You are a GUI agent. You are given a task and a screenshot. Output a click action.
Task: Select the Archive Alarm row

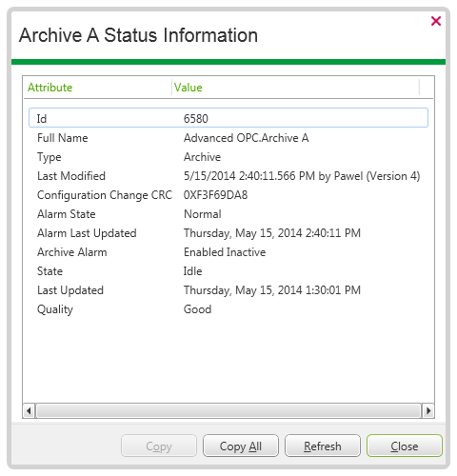click(x=228, y=252)
